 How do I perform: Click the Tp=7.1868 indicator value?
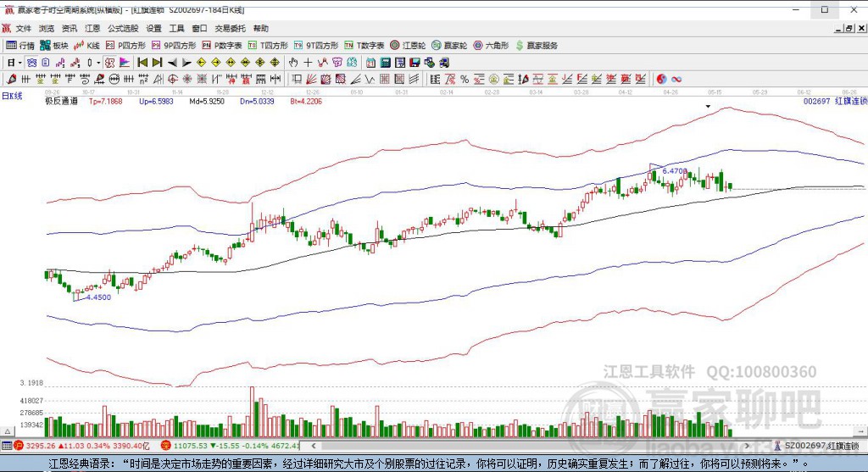pos(105,101)
